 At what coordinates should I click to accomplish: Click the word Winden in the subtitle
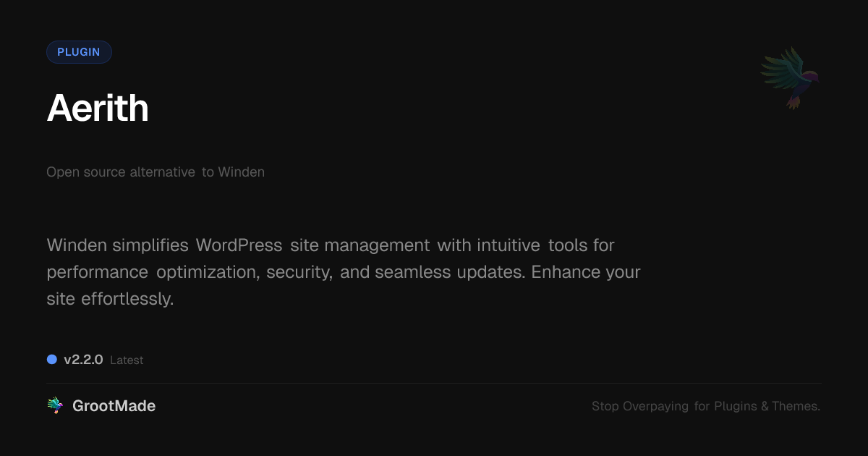242,172
